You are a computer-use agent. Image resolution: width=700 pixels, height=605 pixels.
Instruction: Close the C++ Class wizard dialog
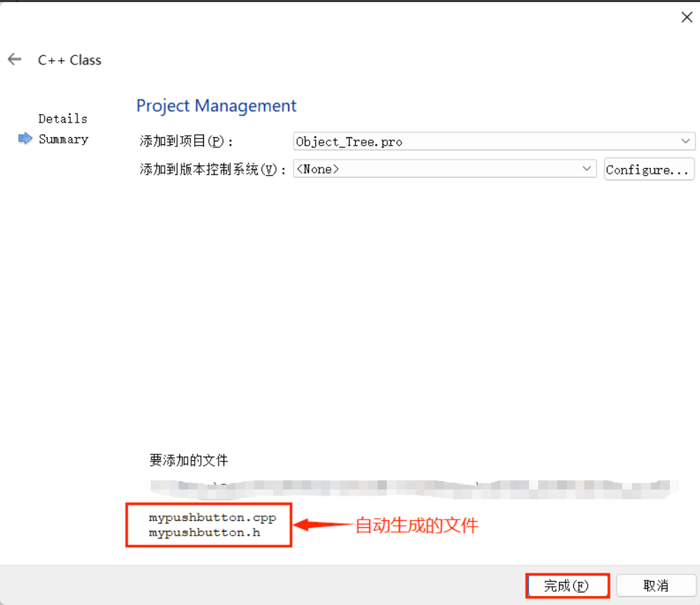(687, 18)
